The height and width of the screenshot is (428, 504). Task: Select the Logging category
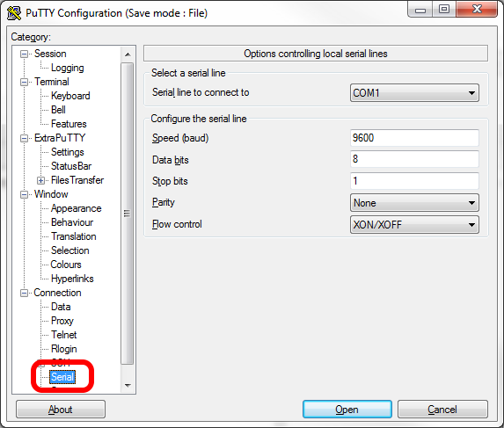[x=68, y=68]
